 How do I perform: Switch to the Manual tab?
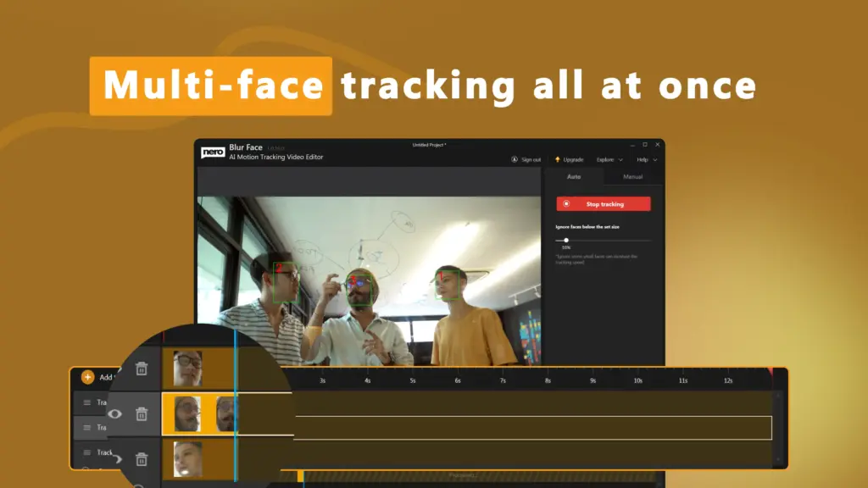click(x=633, y=176)
